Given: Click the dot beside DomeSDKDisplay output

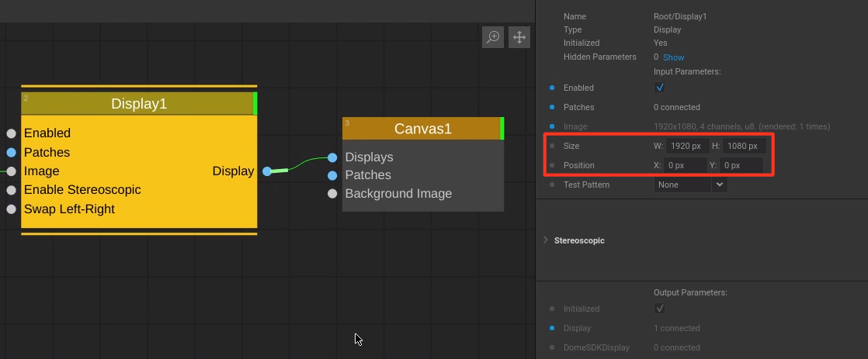Looking at the screenshot, I should point(552,347).
